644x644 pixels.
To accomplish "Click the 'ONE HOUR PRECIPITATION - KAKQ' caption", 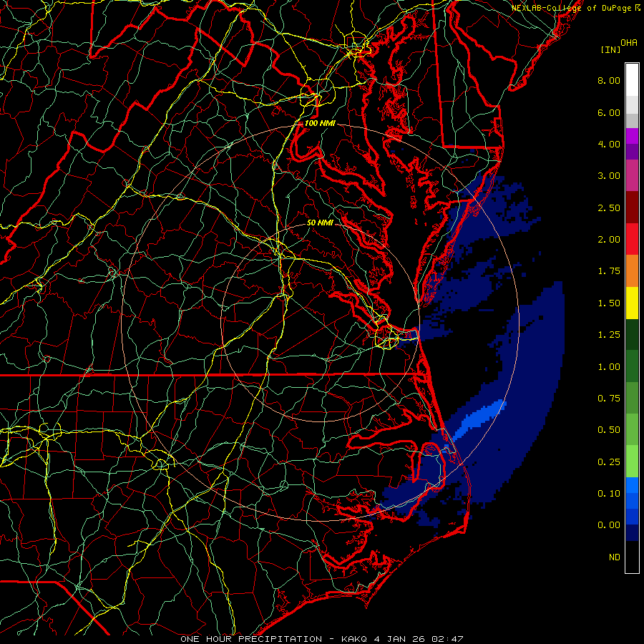I will [x=275, y=639].
